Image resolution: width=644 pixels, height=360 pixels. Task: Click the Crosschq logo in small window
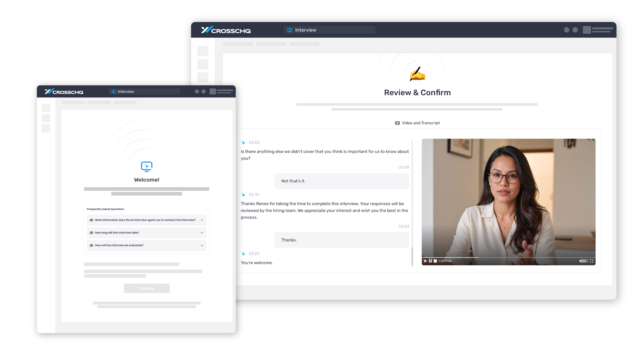[64, 92]
